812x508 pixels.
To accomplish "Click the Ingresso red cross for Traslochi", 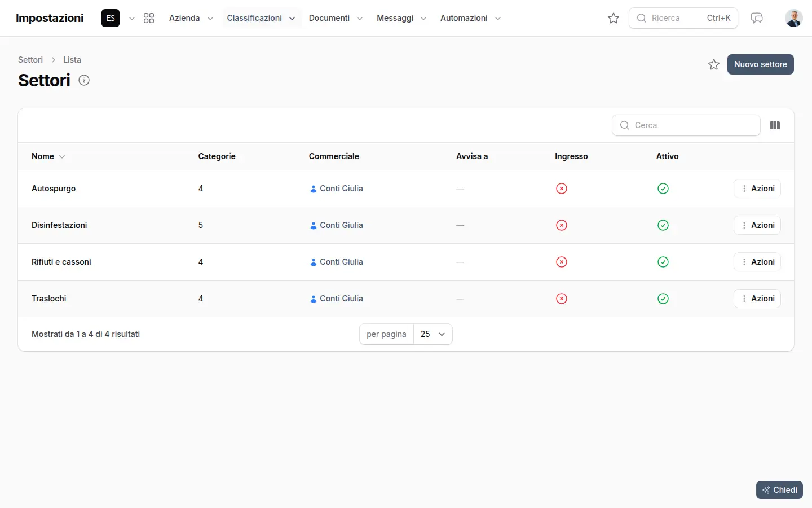I will point(562,299).
